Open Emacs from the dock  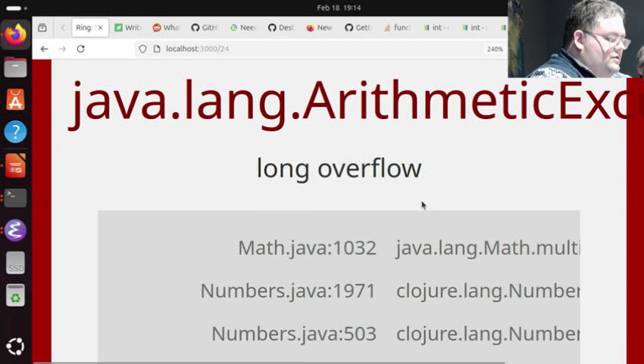point(15,230)
